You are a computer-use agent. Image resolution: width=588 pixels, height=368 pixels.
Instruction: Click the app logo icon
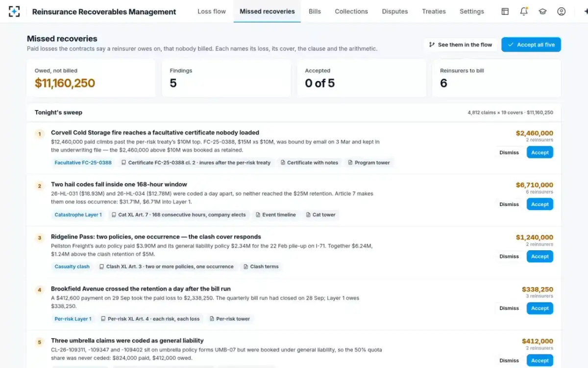pyautogui.click(x=14, y=11)
